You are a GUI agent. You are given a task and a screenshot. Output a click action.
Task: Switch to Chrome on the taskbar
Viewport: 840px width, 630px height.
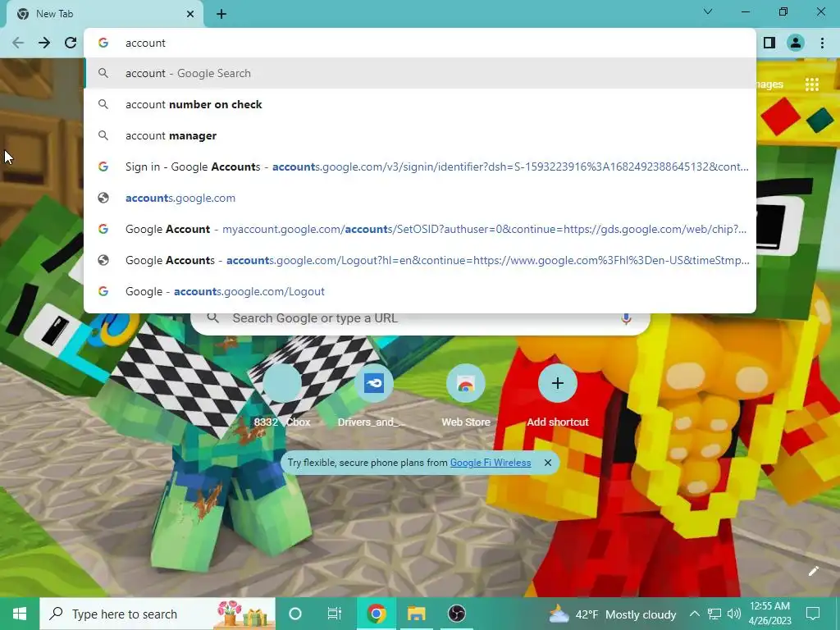click(376, 614)
